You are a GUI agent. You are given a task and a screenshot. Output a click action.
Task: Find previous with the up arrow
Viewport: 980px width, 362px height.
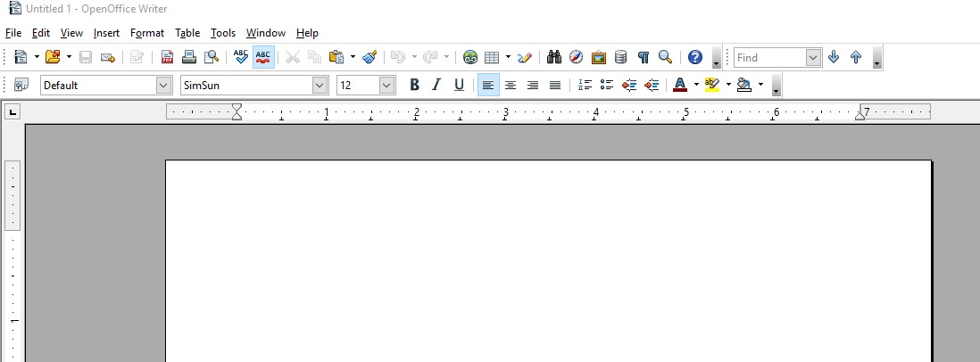[856, 57]
